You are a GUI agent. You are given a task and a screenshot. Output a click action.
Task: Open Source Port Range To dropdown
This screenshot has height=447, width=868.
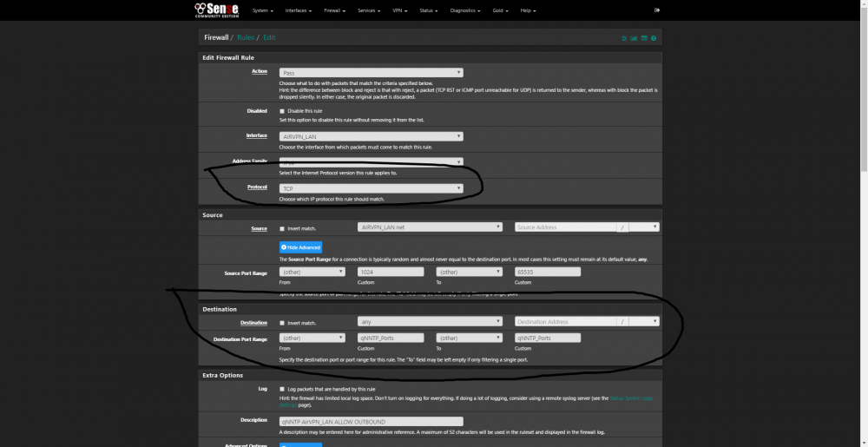(x=469, y=272)
